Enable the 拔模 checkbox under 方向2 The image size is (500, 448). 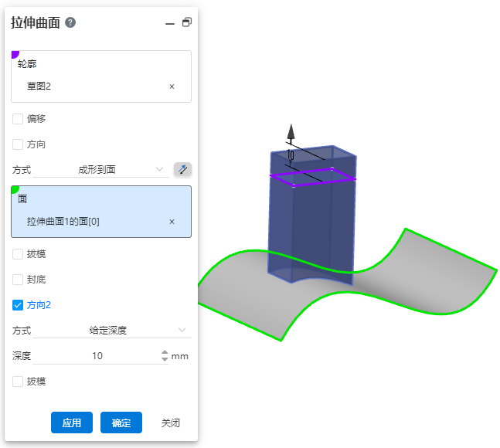18,382
